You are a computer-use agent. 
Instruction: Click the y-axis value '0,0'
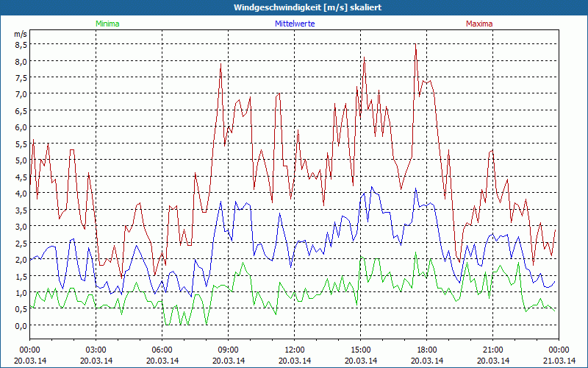point(21,325)
